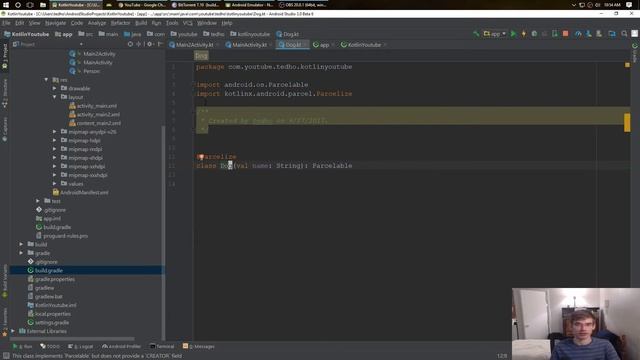
Task: Expand the values folder
Action: [54, 184]
